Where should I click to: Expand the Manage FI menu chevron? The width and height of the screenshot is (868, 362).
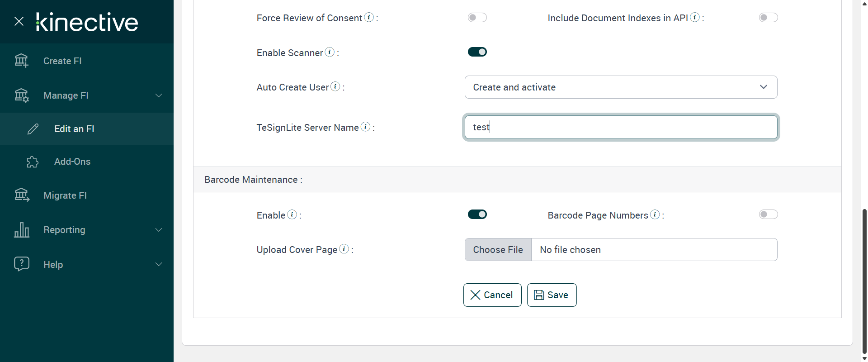tap(159, 95)
